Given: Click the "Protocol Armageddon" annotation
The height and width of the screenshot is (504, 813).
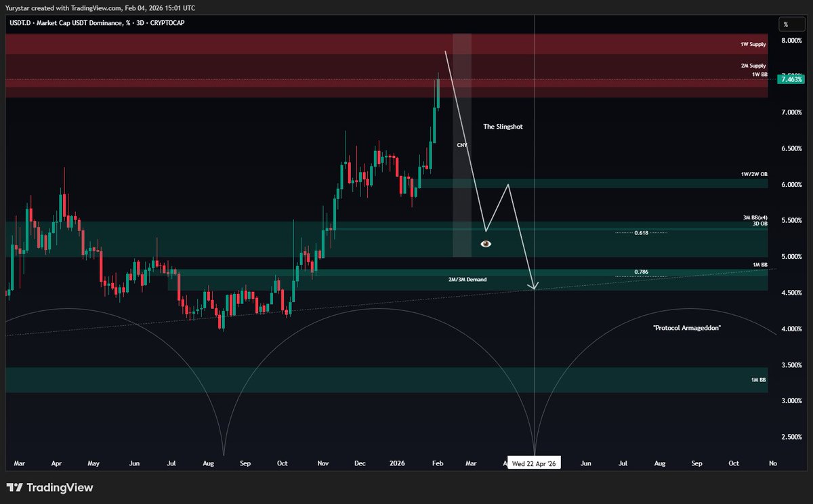Looking at the screenshot, I should [687, 327].
